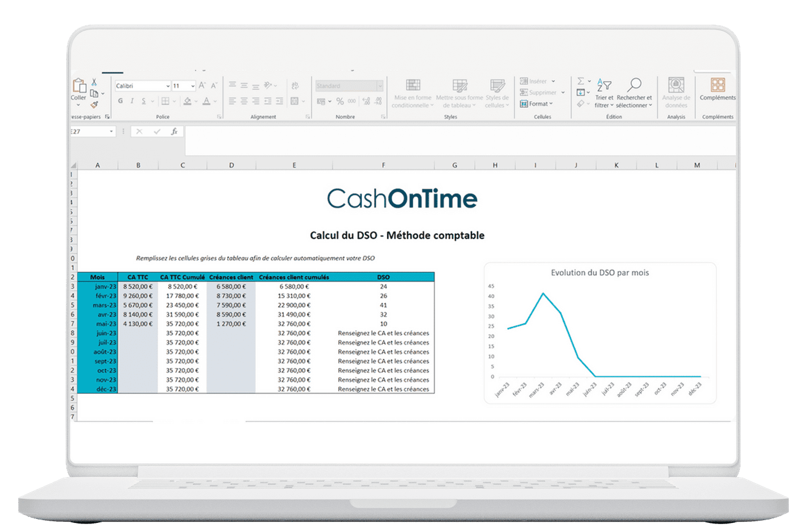Click the text orientation icon
The height and width of the screenshot is (532, 812).
point(268,85)
